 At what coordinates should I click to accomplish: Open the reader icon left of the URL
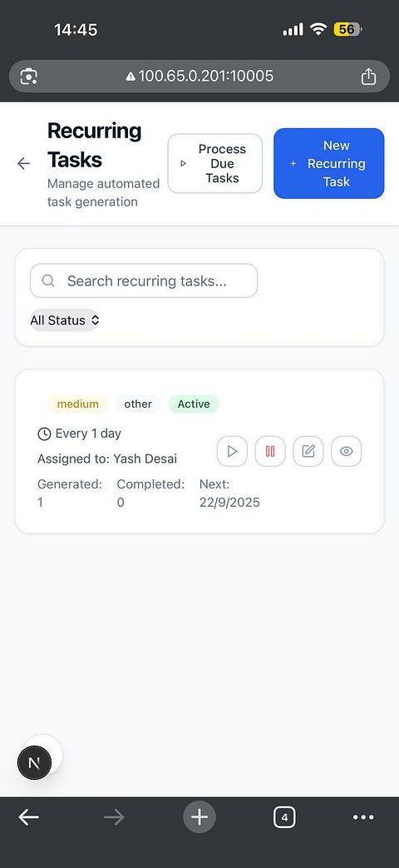point(29,77)
